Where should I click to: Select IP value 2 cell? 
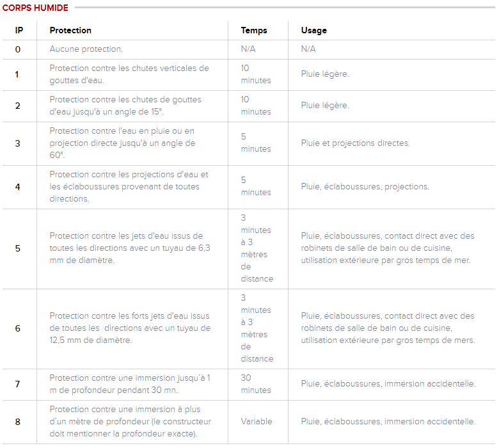pyautogui.click(x=17, y=106)
